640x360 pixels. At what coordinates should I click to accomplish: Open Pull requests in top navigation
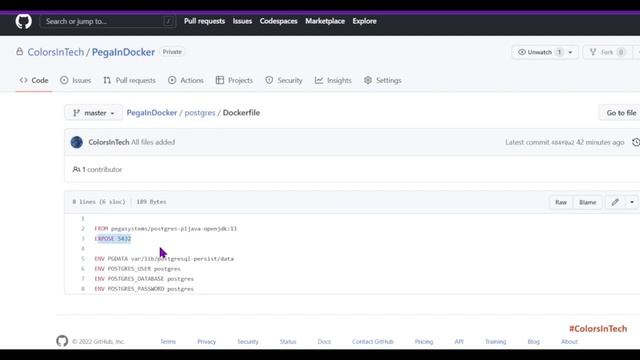(204, 21)
